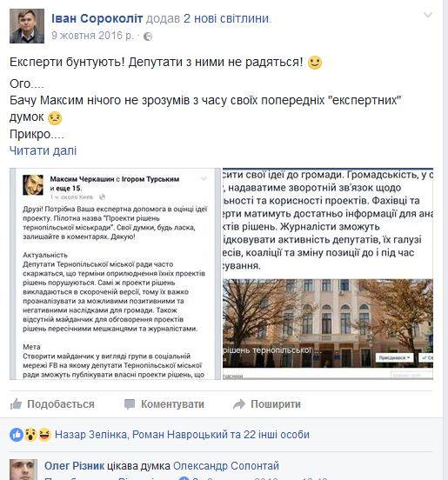Screen dimensions: 448x480
Task: Open Олег Різник commenter profile
Action: 74,466
